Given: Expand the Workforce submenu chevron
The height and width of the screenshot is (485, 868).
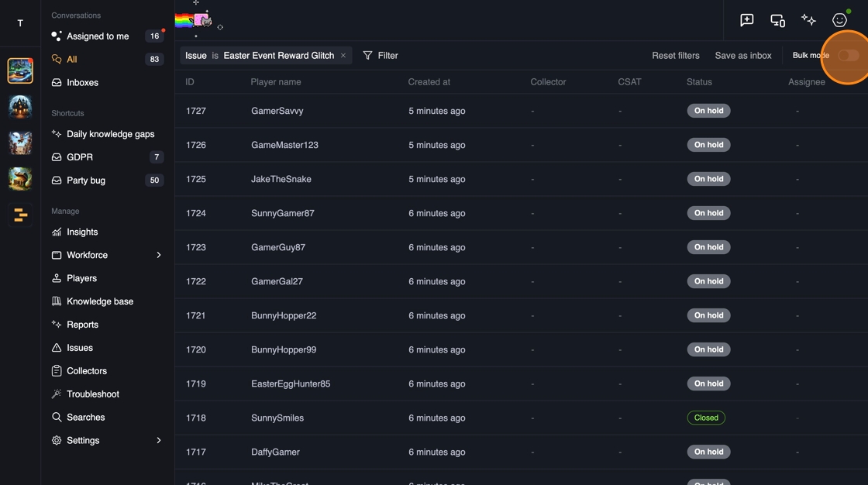Looking at the screenshot, I should pos(159,255).
